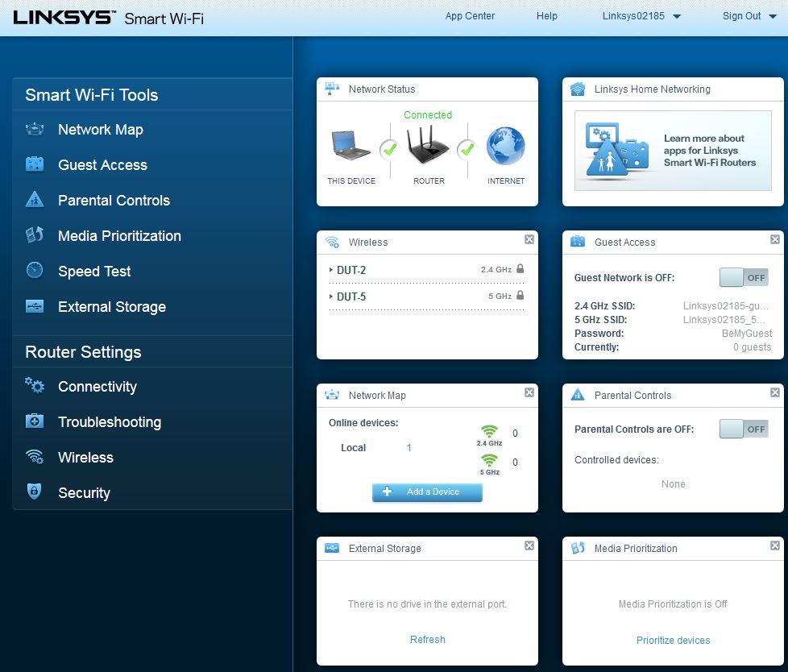Screen dimensions: 788x672
Task: Click the Troubleshooting first-aid icon
Action: (35, 421)
